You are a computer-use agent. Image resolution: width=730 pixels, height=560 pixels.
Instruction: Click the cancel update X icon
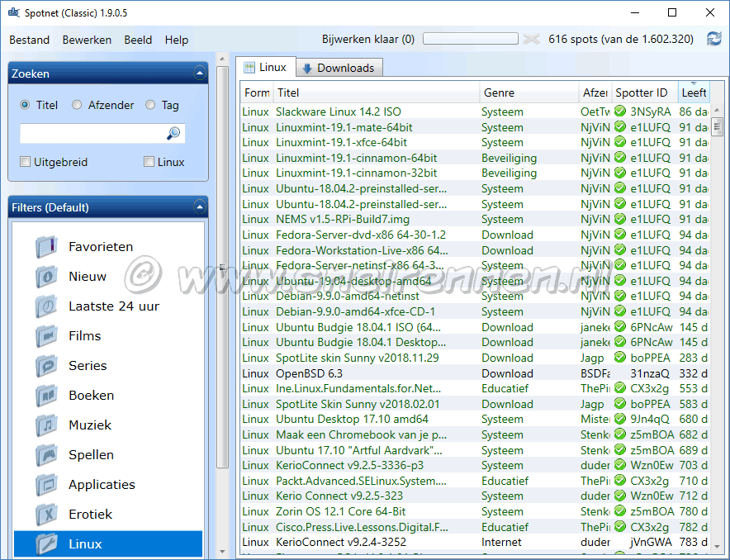(531, 39)
